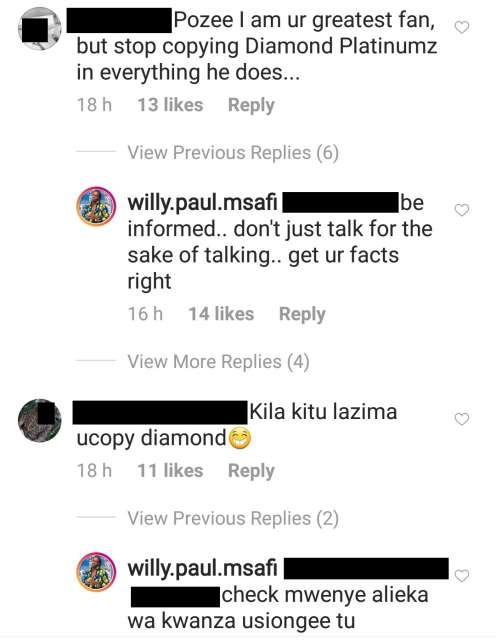
Task: Reply to the 'greatest fan' comment
Action: click(251, 105)
